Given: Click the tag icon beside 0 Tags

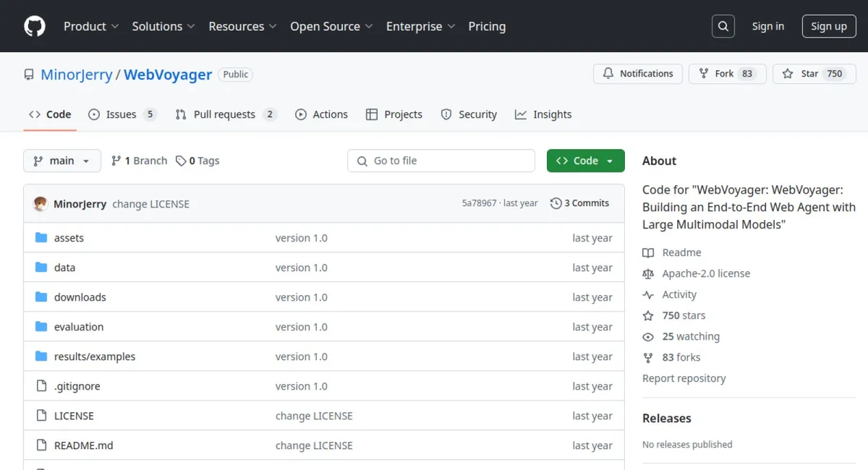Looking at the screenshot, I should pos(181,161).
